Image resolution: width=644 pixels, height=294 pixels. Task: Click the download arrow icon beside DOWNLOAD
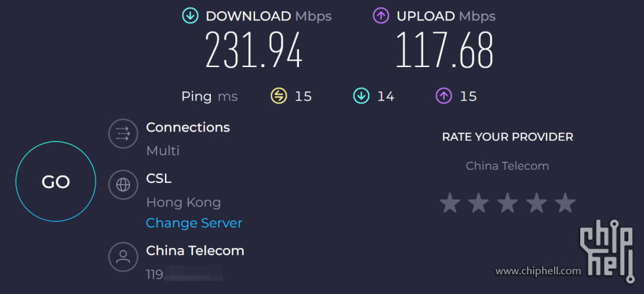(190, 16)
